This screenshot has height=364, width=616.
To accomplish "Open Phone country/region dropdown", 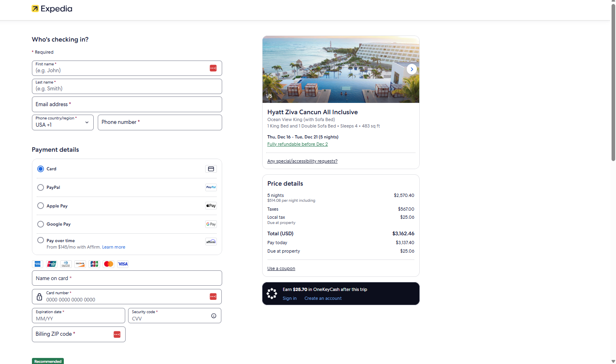I will tap(63, 123).
